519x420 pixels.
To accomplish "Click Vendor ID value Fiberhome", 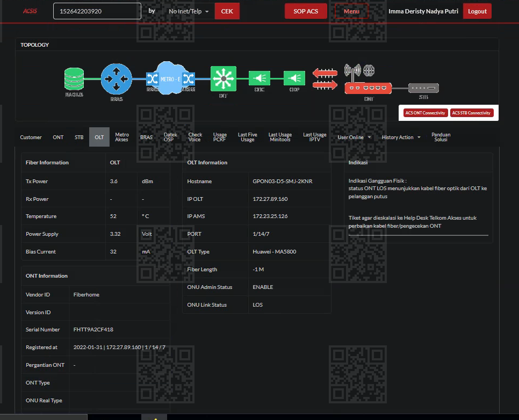I will pyautogui.click(x=86, y=294).
